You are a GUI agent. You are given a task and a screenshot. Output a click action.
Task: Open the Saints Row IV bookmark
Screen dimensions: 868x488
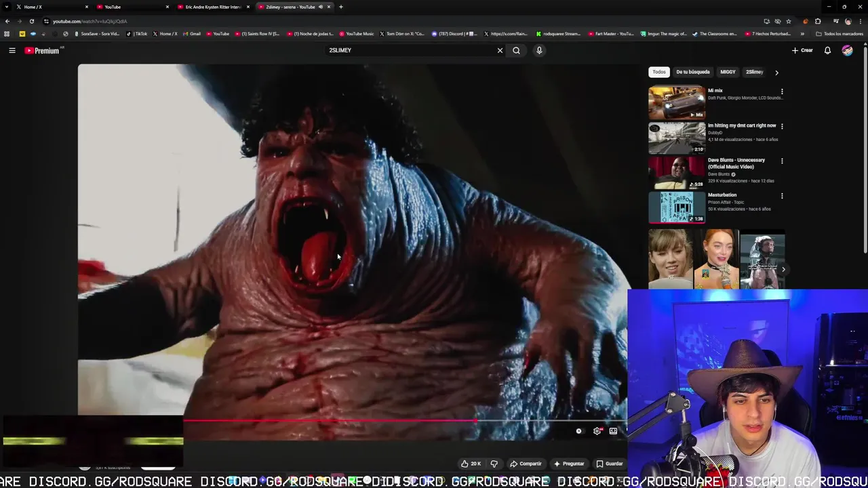click(257, 34)
